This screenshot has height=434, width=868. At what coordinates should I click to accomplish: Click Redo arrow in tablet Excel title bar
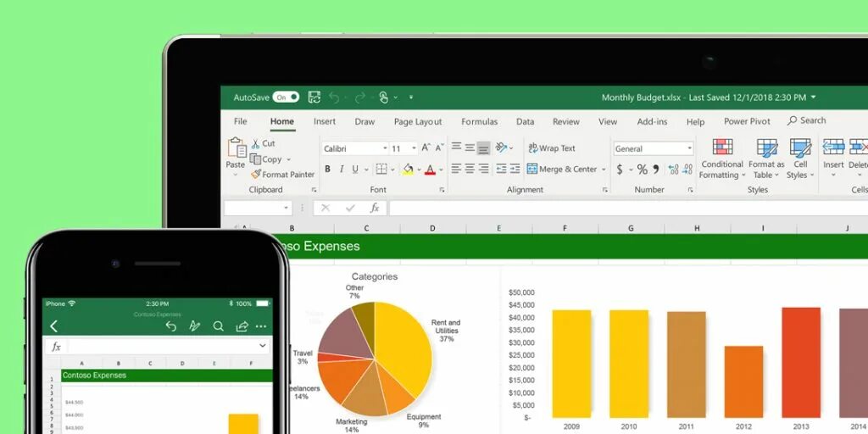pos(360,98)
